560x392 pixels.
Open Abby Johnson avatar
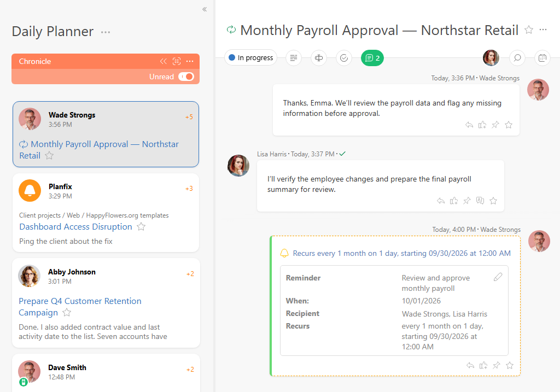click(30, 276)
